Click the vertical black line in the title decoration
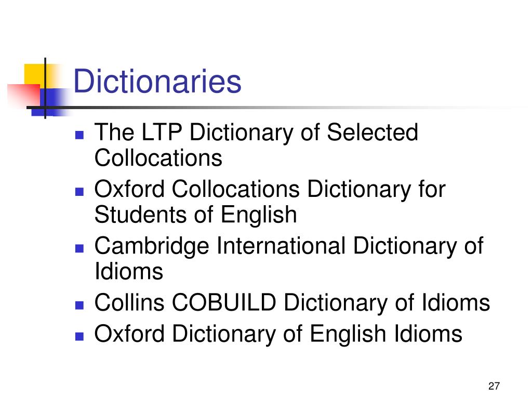The image size is (532, 399). [x=45, y=88]
